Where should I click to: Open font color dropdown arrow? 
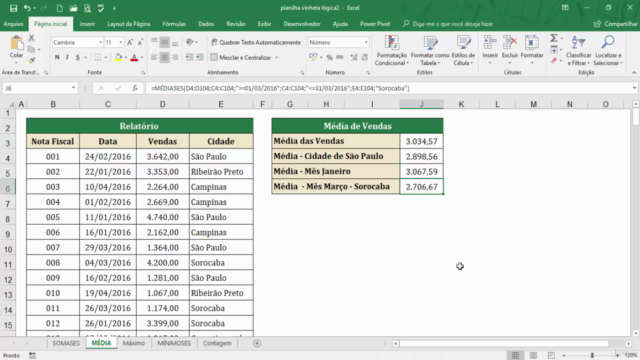tap(142, 58)
